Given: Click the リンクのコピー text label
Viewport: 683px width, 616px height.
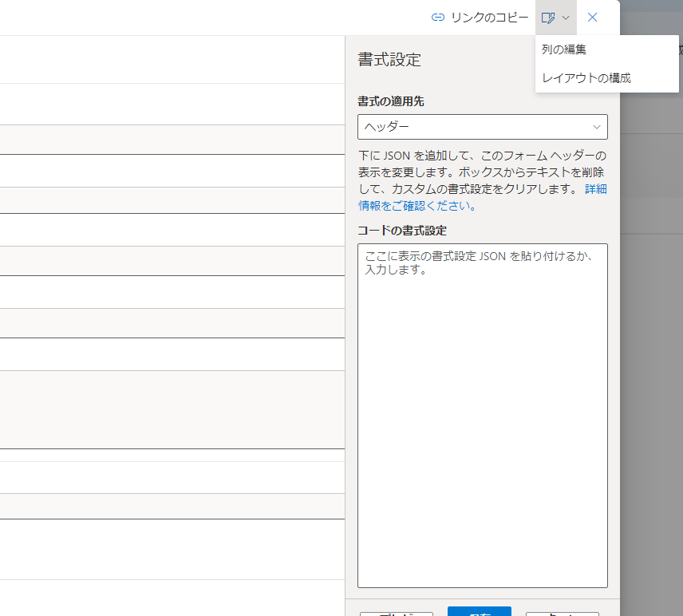Looking at the screenshot, I should pyautogui.click(x=489, y=18).
